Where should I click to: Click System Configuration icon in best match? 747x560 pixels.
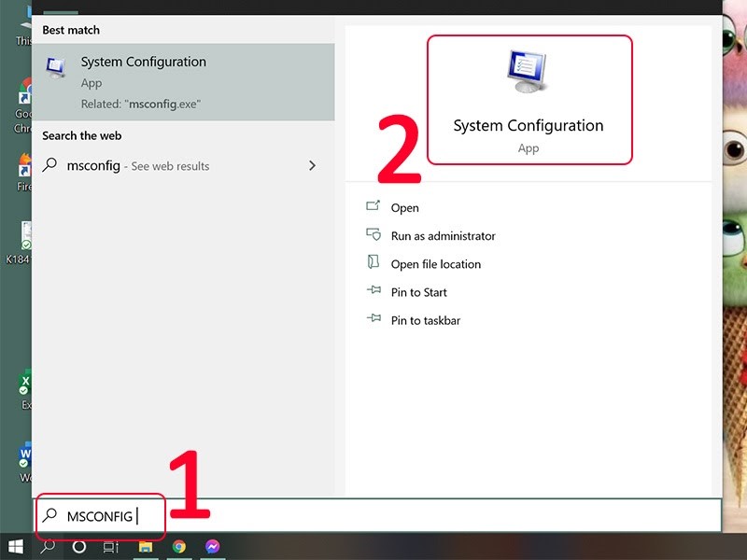coord(56,67)
